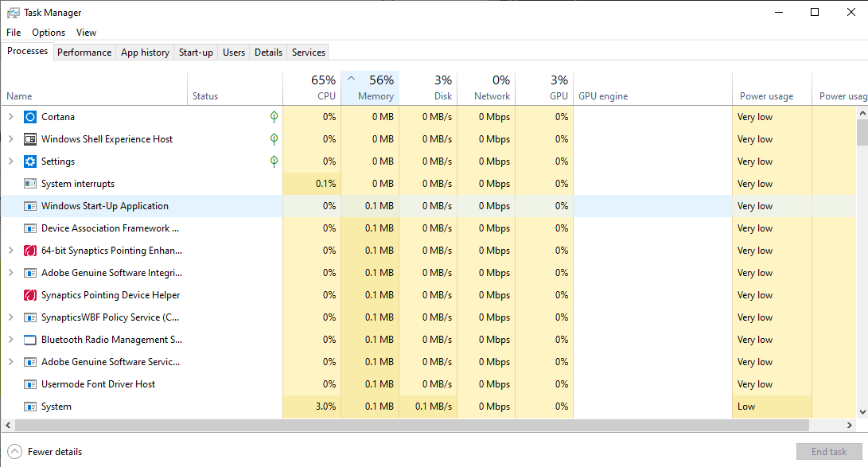Click the Cortana process icon
Viewport: 868px width, 467px height.
click(30, 117)
